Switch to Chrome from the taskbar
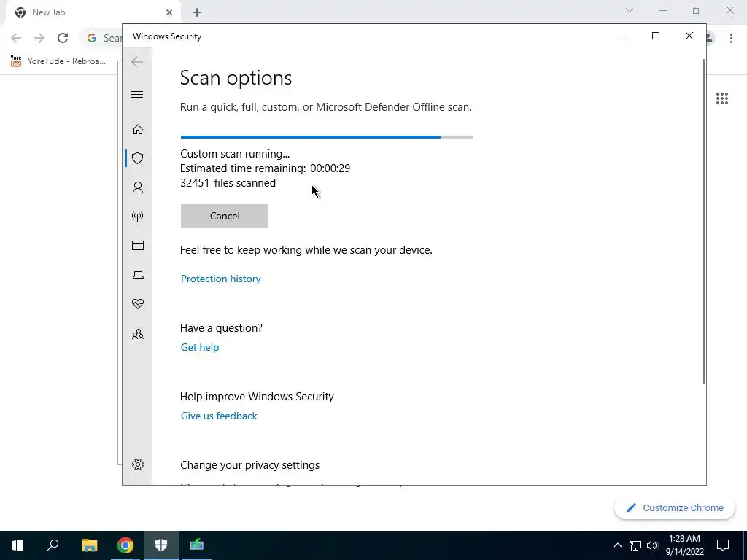This screenshot has width=747, height=560. click(125, 545)
